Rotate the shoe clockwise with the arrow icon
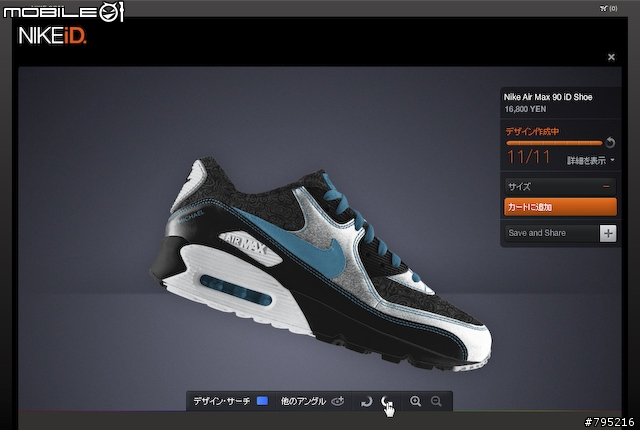 pyautogui.click(x=367, y=402)
